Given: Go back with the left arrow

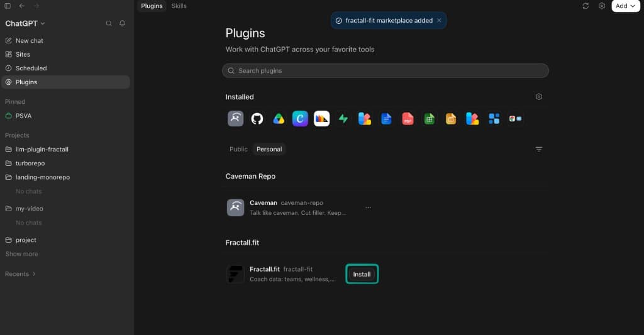Looking at the screenshot, I should point(22,6).
